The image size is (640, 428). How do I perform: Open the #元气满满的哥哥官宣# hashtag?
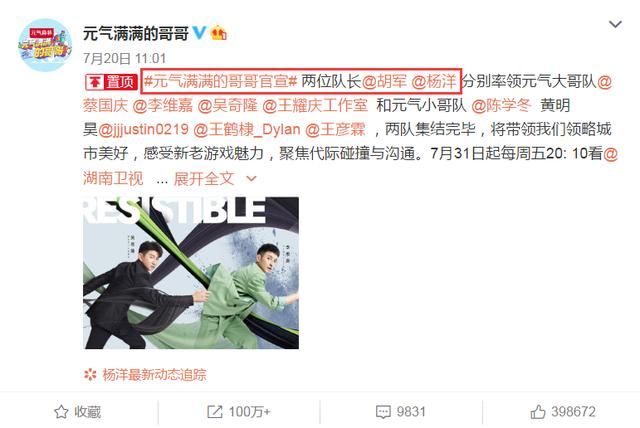[x=220, y=82]
